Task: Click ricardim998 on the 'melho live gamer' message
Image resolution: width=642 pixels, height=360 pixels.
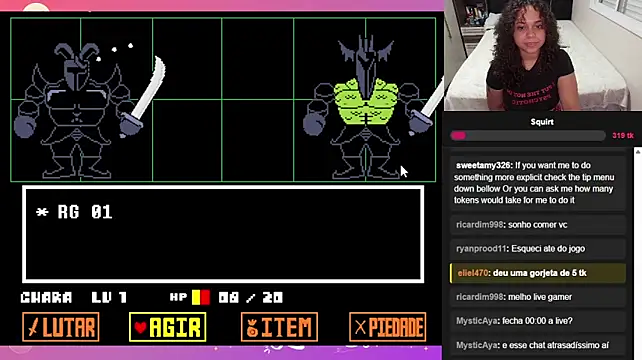Action: [x=479, y=297]
